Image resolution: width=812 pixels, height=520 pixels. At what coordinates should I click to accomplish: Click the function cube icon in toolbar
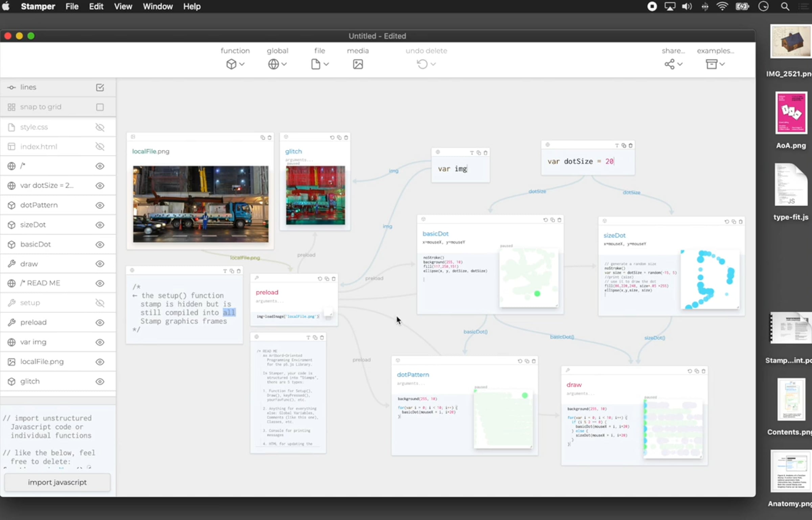click(231, 64)
